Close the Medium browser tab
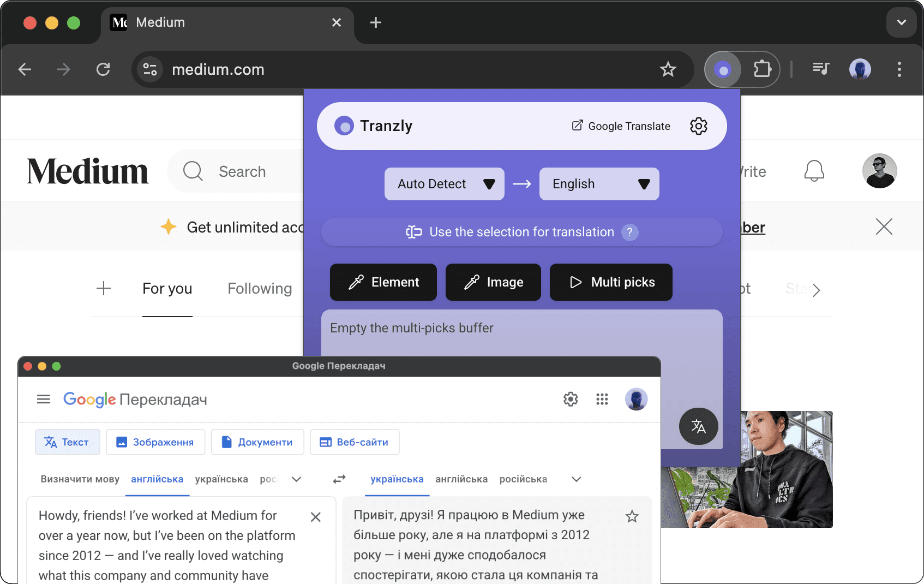924x584 pixels. [337, 22]
